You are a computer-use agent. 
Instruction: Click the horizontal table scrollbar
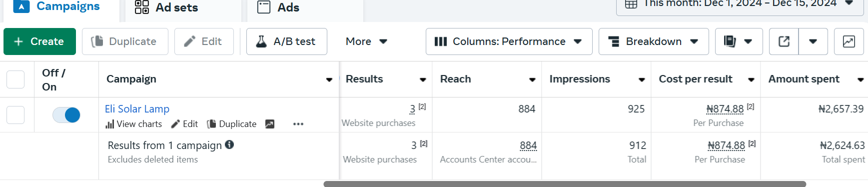565,184
